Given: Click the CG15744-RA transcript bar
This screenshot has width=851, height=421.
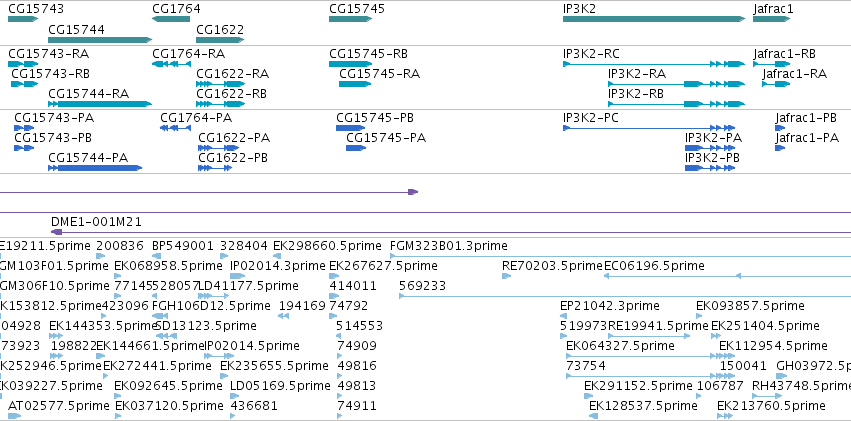Looking at the screenshot, I should (x=100, y=104).
